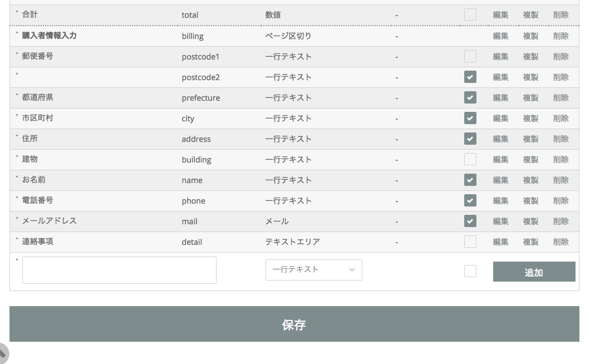
Task: Click 複製 on the detail row
Action: point(530,242)
